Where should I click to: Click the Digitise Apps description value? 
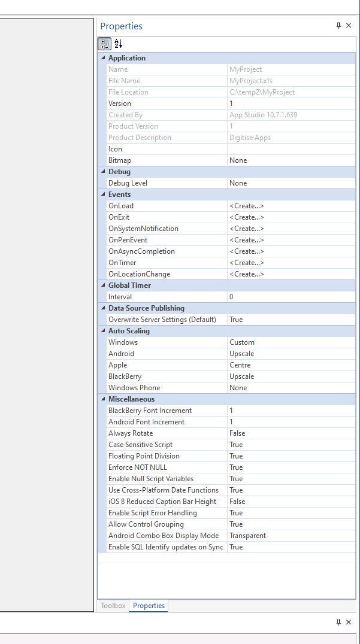tap(250, 138)
